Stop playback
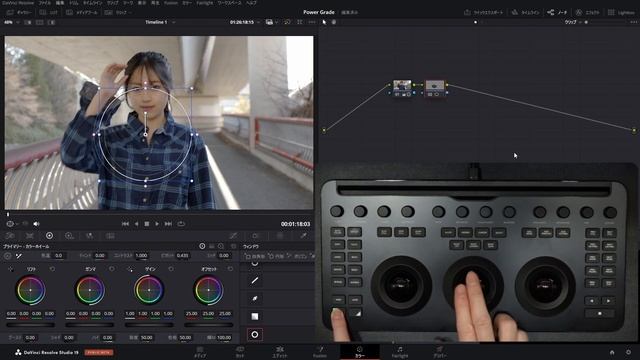This screenshot has width=640, height=360. point(147,224)
